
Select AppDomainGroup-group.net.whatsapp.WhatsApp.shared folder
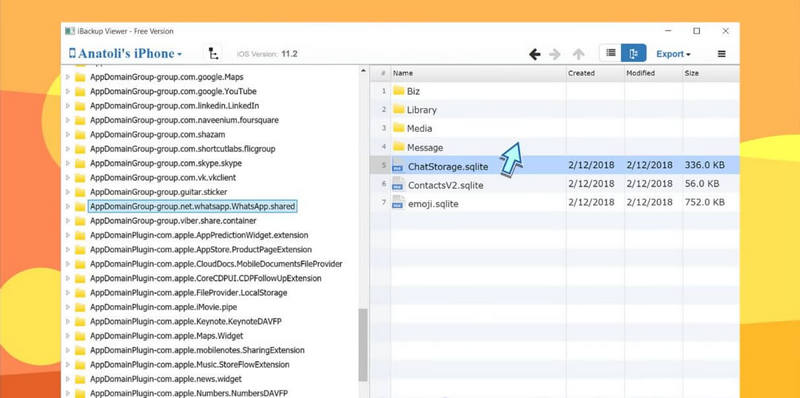pos(192,206)
